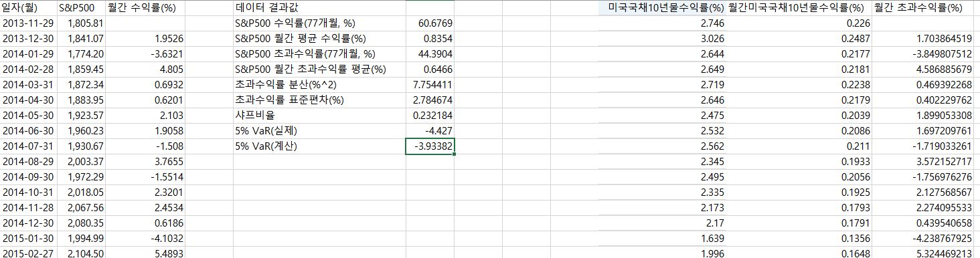Select the 데이터 결과값 heading cell

coord(319,8)
